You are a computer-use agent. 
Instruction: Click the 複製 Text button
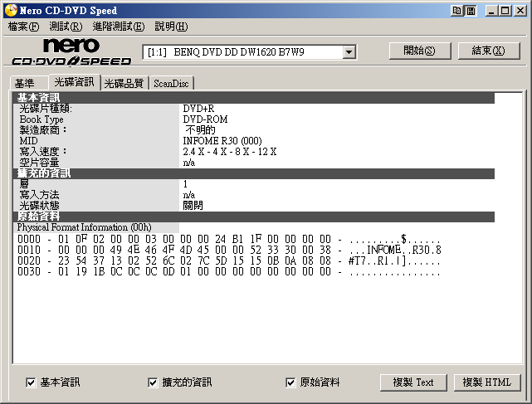pos(413,382)
